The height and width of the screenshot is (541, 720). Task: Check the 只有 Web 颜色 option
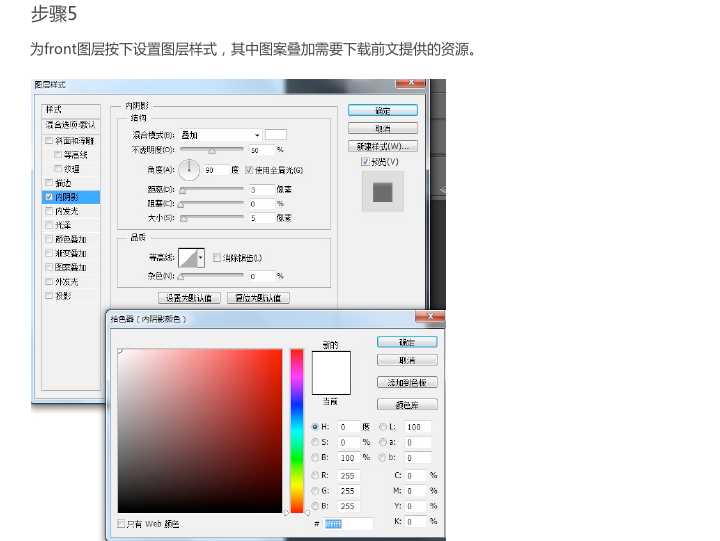[x=122, y=523]
